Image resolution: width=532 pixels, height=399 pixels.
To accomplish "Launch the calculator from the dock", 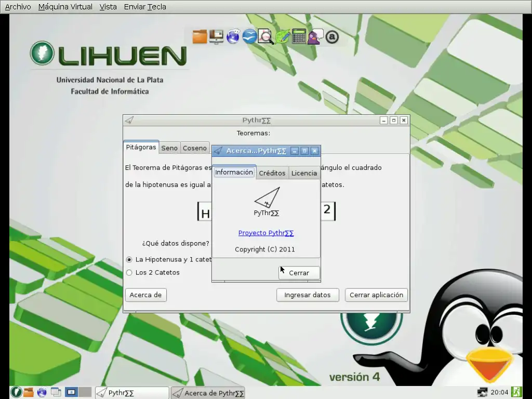I will (x=299, y=37).
